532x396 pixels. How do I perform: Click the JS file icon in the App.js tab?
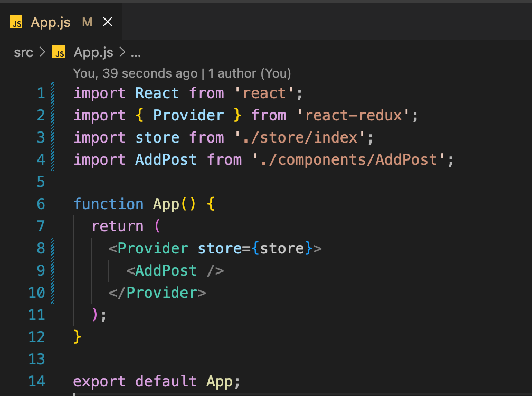16,22
